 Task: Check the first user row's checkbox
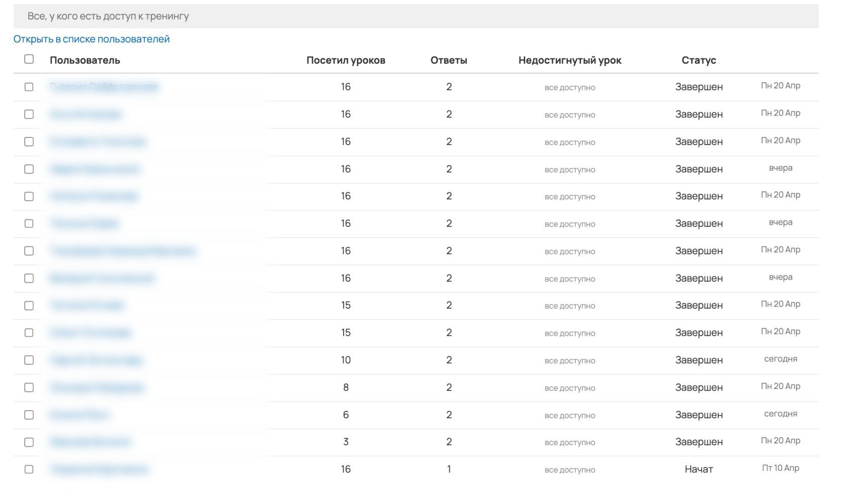(29, 87)
